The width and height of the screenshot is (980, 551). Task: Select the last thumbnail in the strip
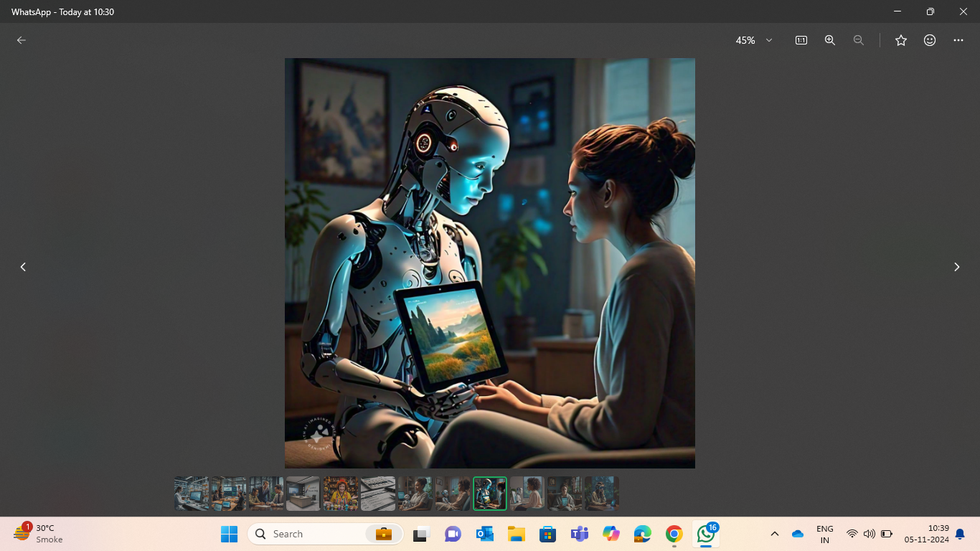pyautogui.click(x=602, y=494)
